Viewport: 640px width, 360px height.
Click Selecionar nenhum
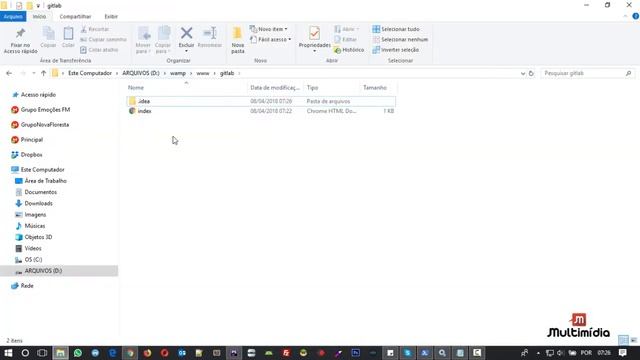(400, 40)
